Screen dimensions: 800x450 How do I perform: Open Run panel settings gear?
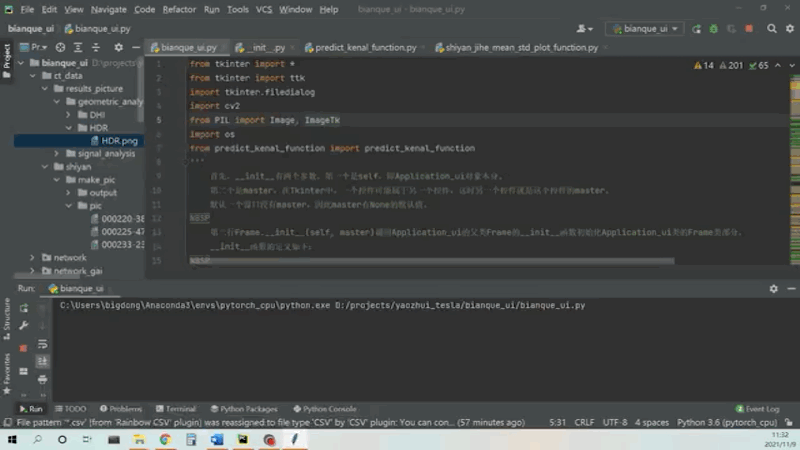(x=773, y=289)
